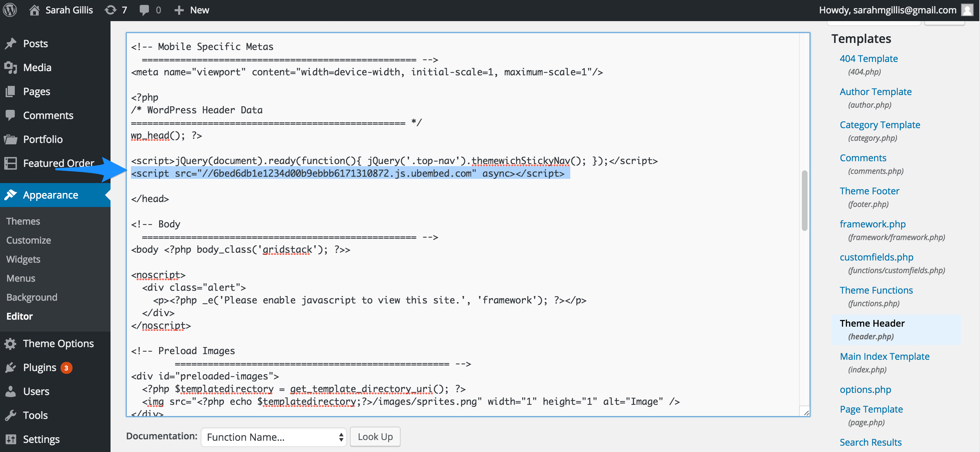The width and height of the screenshot is (980, 452).
Task: Open the Pages menu
Action: pyautogui.click(x=37, y=91)
